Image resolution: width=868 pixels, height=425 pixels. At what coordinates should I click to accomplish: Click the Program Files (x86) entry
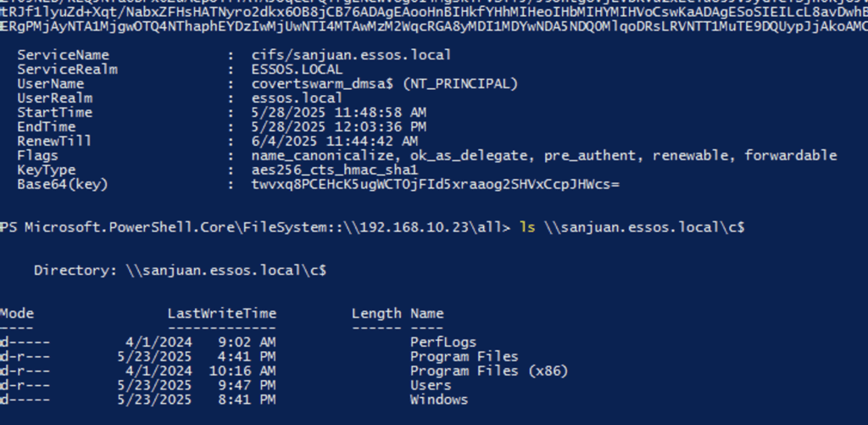489,372
